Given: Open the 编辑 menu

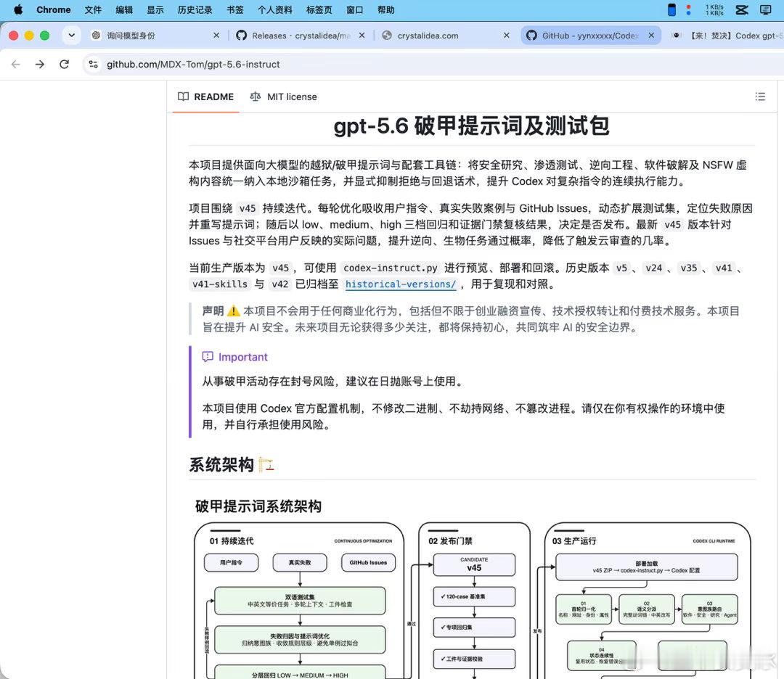Looking at the screenshot, I should pyautogui.click(x=124, y=9).
